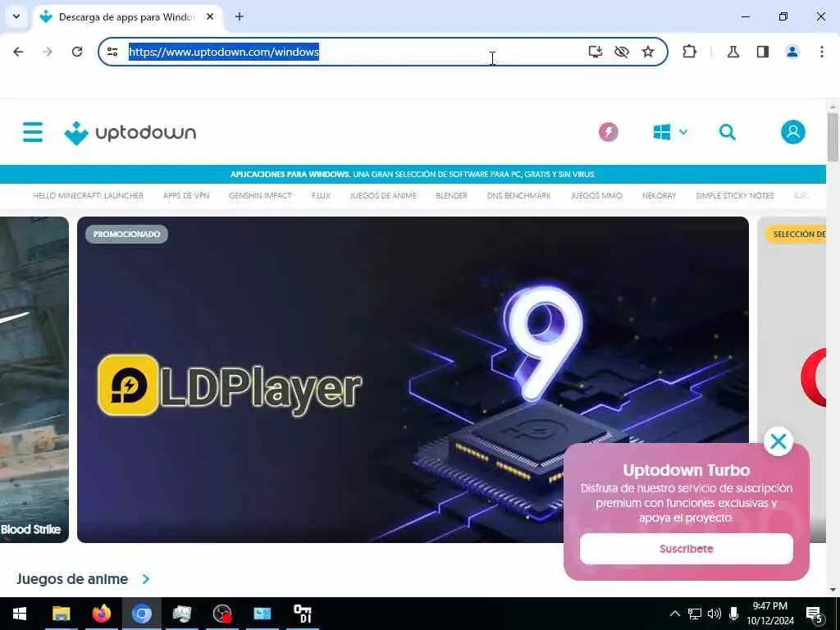Reload the current page
Screen dimensions: 840x630
click(77, 52)
